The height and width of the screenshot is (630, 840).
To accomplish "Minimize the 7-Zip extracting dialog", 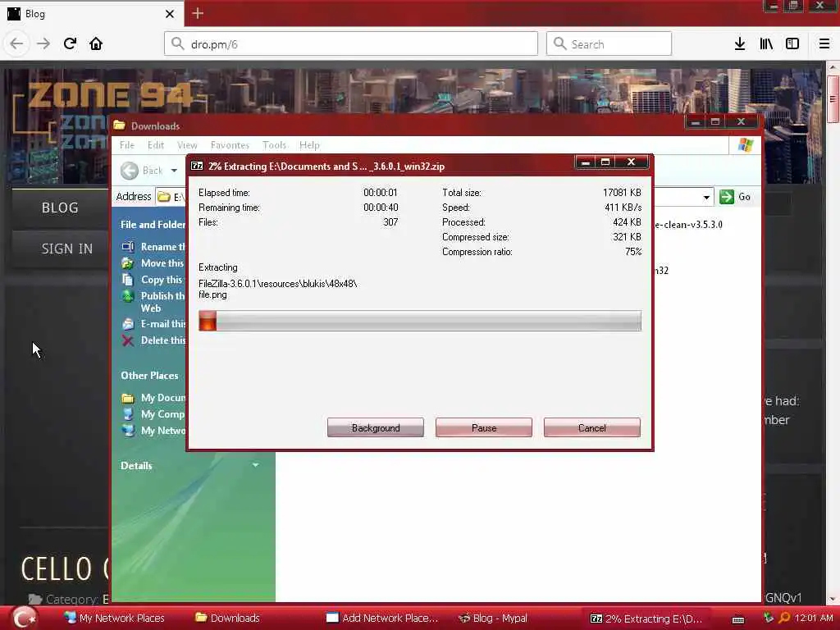I will click(586, 162).
